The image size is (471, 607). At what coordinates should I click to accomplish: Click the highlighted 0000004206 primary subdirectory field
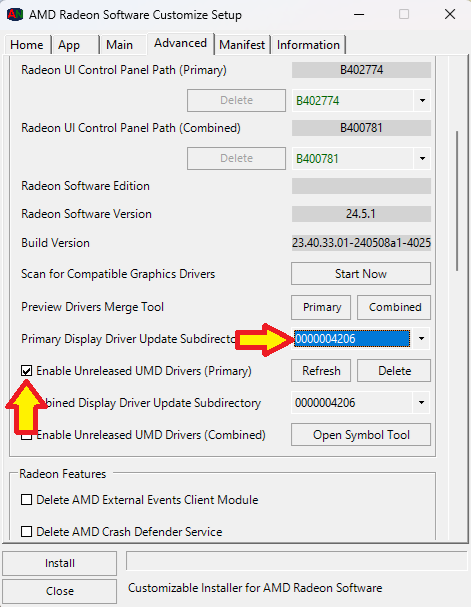pos(352,339)
